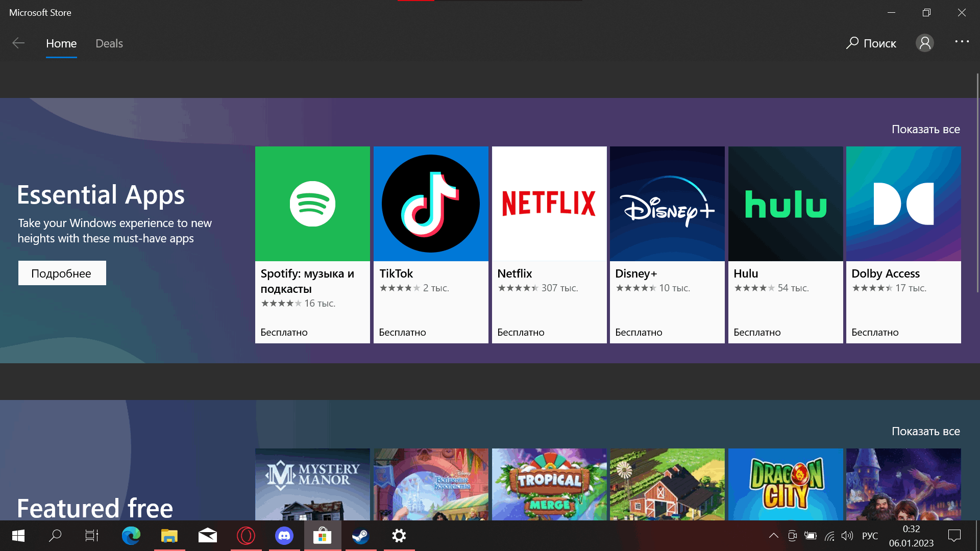Screen dimensions: 980x551
Task: Click the Поиск search button
Action: pos(871,43)
